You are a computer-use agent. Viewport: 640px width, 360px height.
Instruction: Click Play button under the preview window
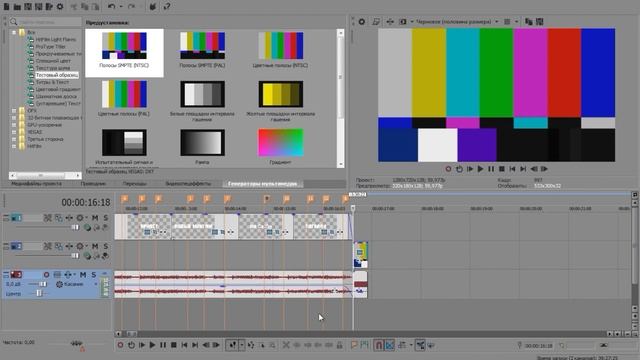pyautogui.click(x=480, y=169)
